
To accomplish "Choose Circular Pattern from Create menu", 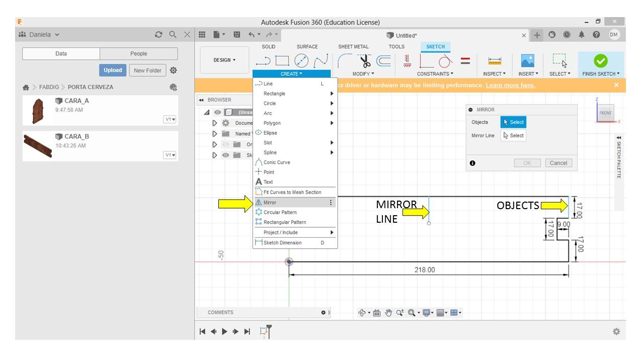I will [x=294, y=212].
